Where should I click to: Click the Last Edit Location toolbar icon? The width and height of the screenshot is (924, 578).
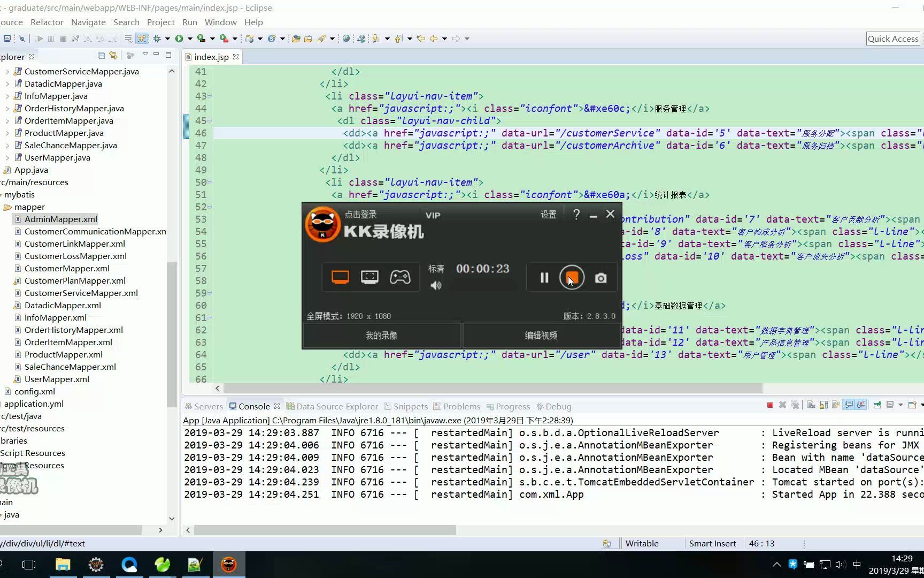pyautogui.click(x=421, y=39)
